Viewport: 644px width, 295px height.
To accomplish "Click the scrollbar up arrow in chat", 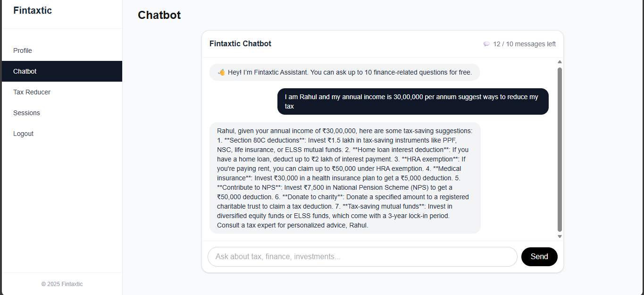I will click(560, 62).
